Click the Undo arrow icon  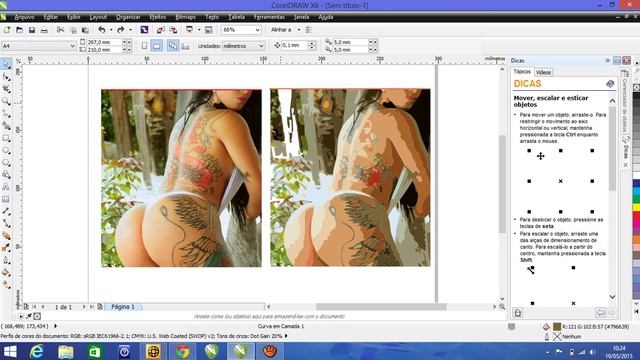[x=102, y=30]
